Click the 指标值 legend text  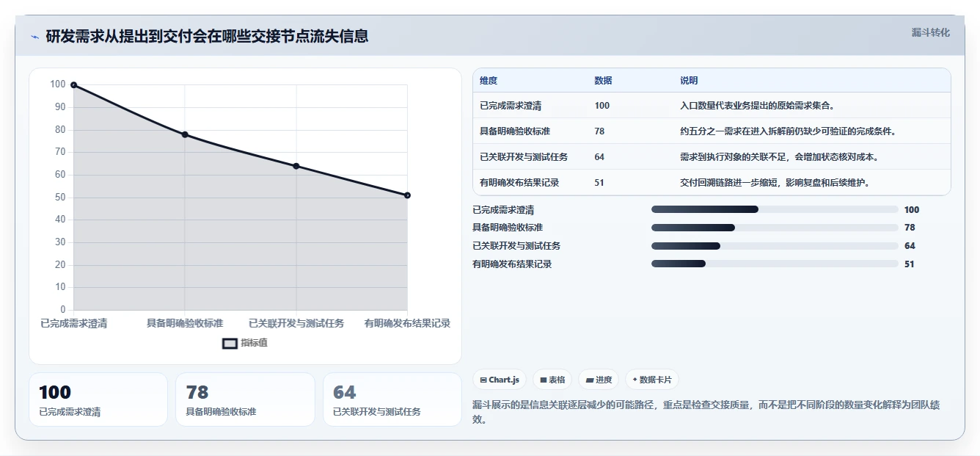click(255, 343)
